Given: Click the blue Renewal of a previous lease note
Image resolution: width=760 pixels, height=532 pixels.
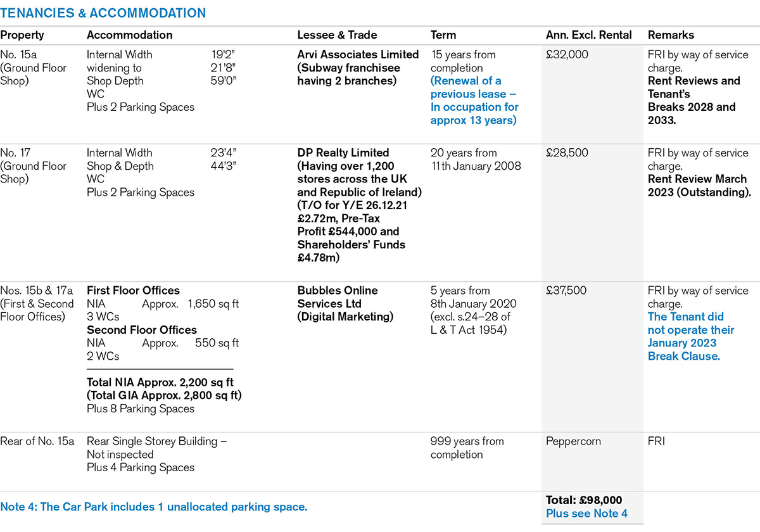Looking at the screenshot, I should point(474,101).
